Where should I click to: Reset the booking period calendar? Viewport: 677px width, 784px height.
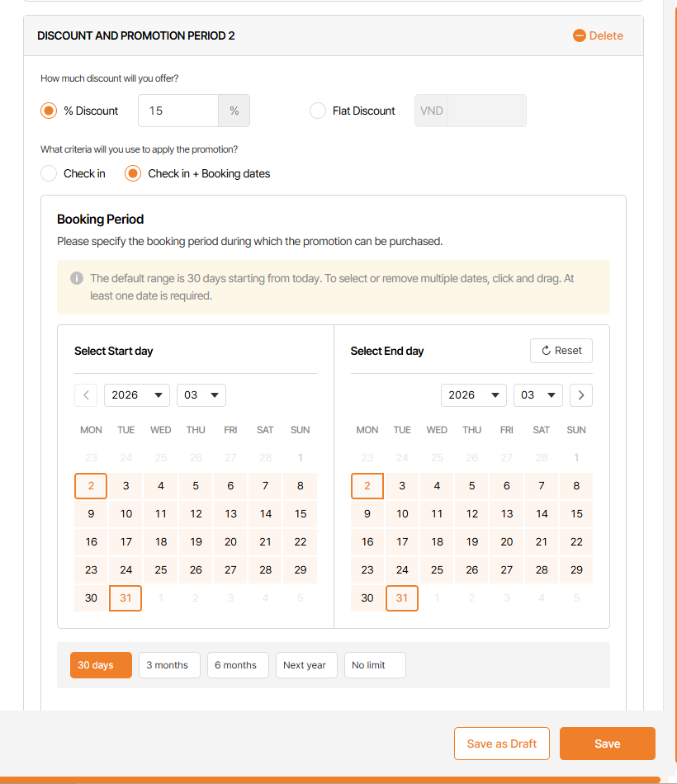tap(561, 351)
